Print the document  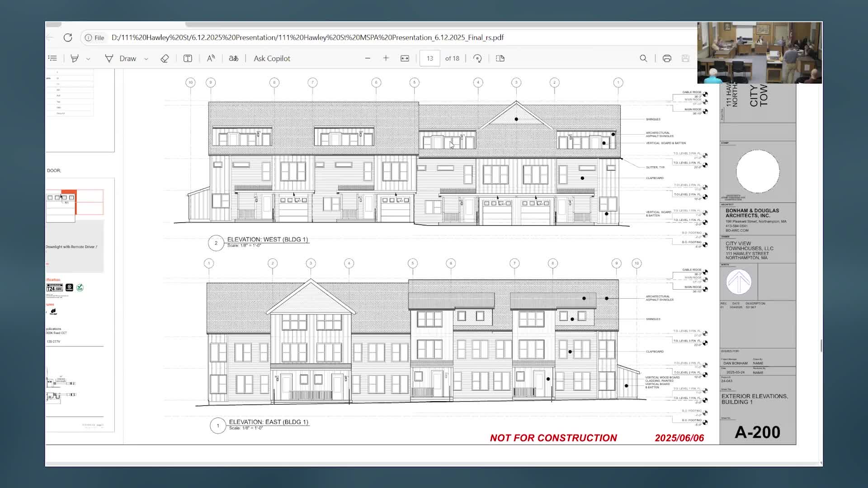pos(667,58)
